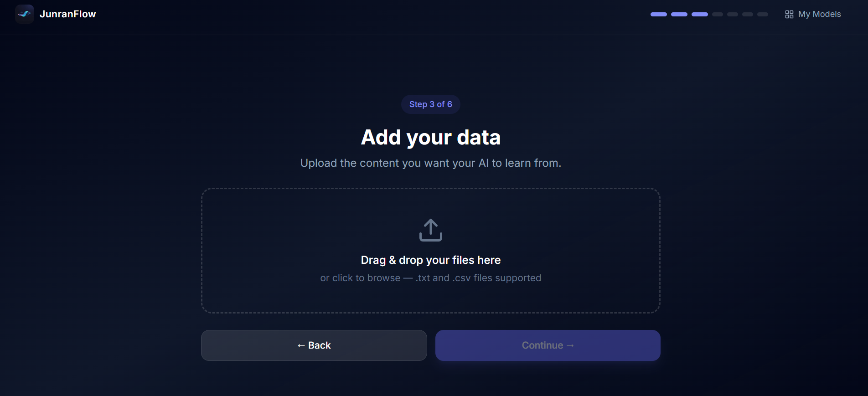Click the "Add your data" heading
This screenshot has width=868, height=396.
pos(431,138)
